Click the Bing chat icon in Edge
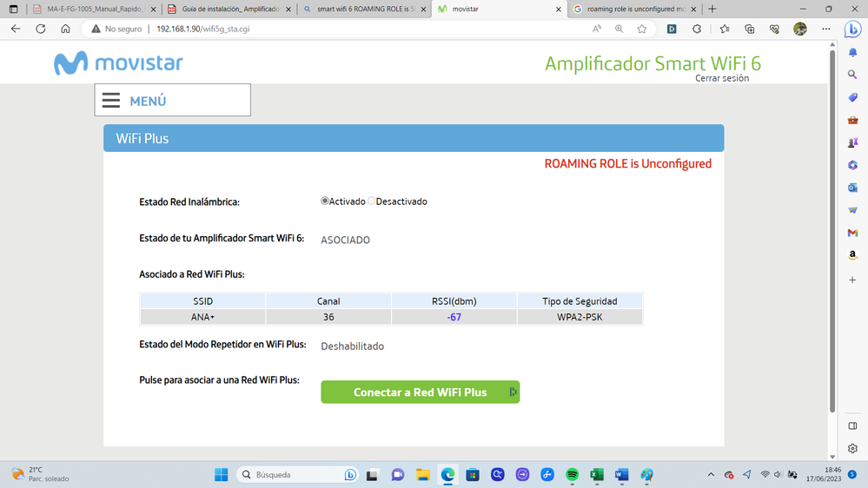The height and width of the screenshot is (488, 868). 853,30
